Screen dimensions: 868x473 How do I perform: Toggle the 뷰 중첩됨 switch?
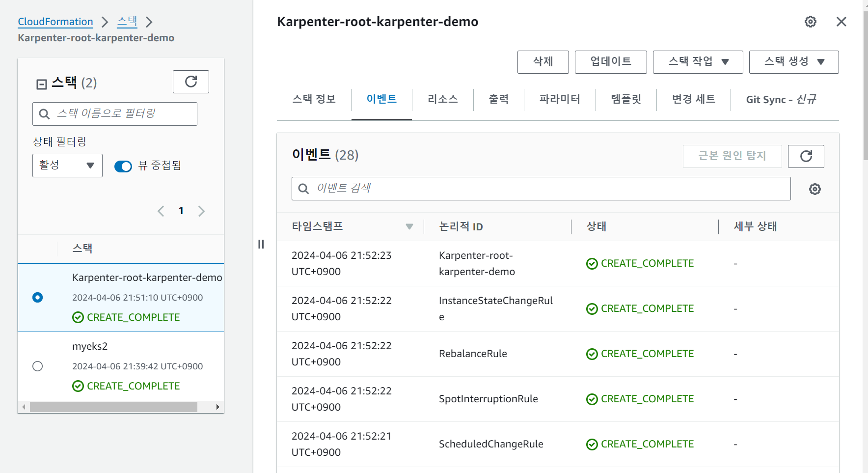coord(123,167)
